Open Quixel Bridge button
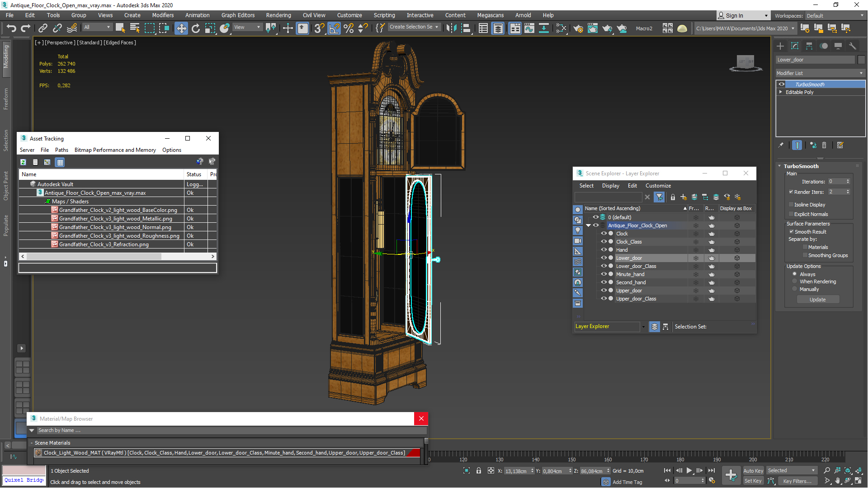 [24, 480]
